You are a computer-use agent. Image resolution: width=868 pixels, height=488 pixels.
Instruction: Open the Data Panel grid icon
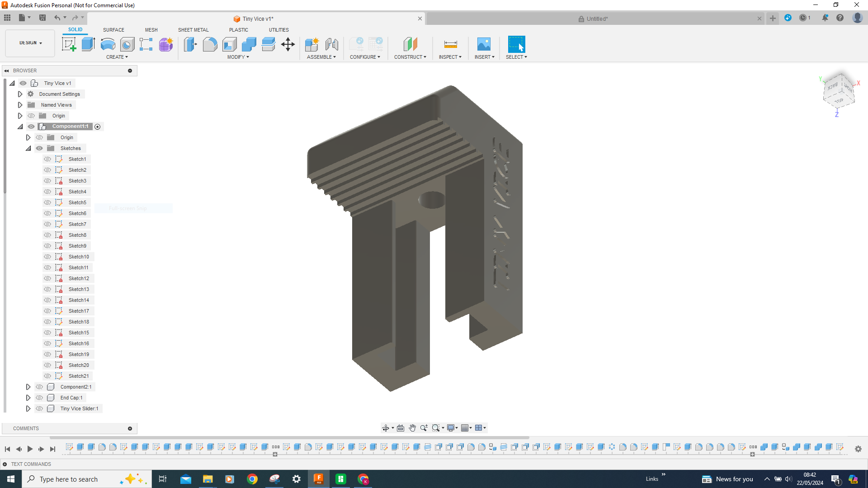point(7,18)
